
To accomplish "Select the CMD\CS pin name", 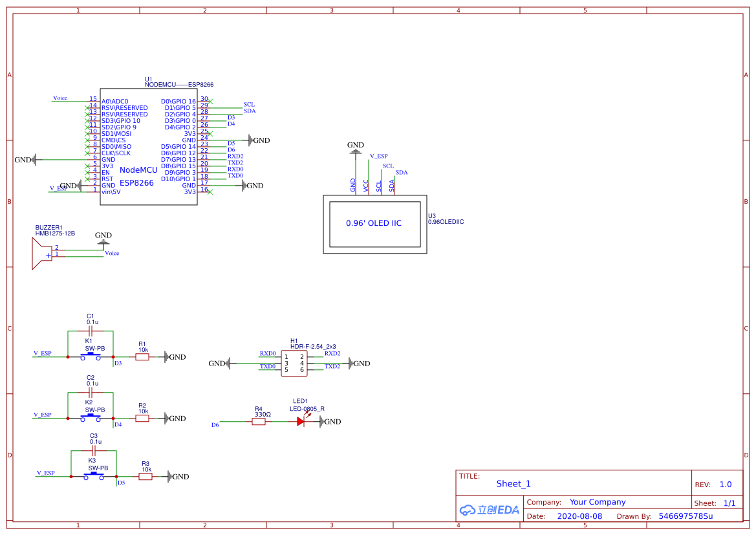I will click(x=113, y=140).
